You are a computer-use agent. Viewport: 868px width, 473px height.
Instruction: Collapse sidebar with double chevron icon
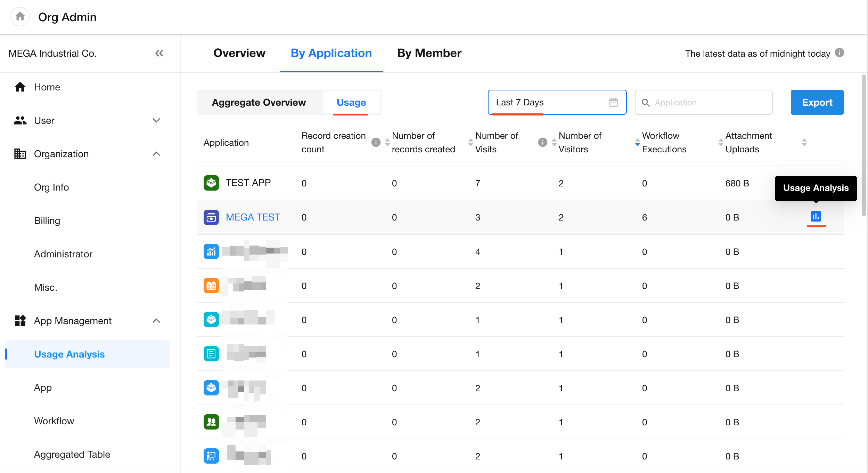[x=159, y=53]
